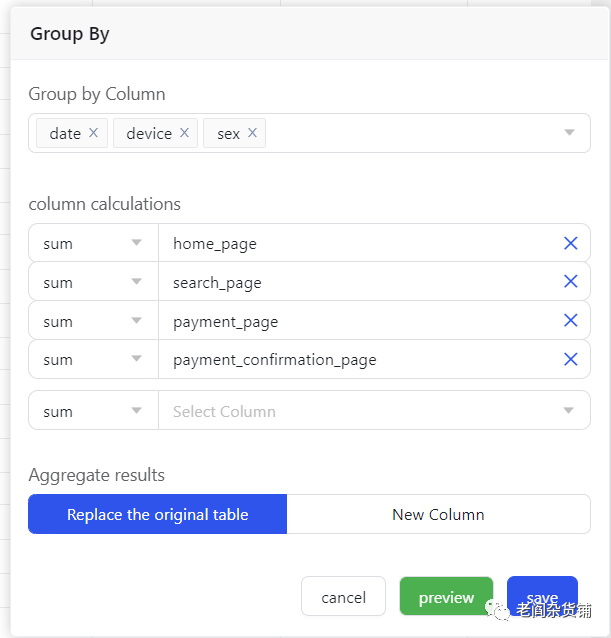Viewport: 611px width, 638px height.
Task: Delete the payment_page calculation row
Action: [570, 321]
